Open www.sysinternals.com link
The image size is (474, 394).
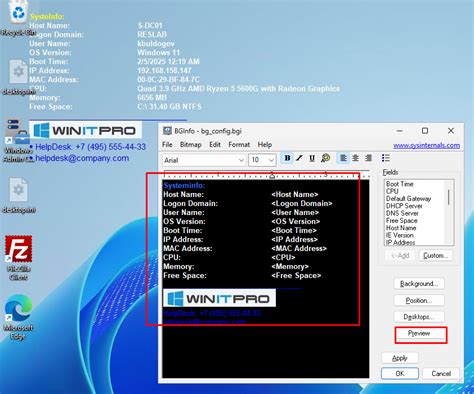[426, 146]
